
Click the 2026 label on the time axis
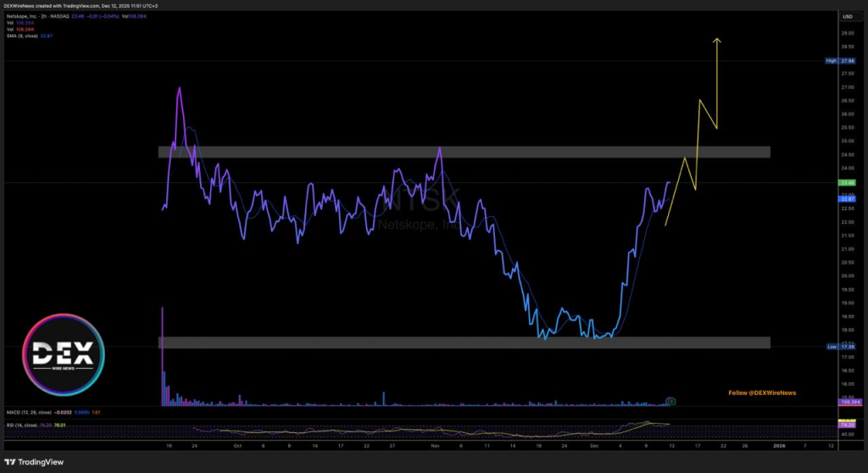(779, 446)
